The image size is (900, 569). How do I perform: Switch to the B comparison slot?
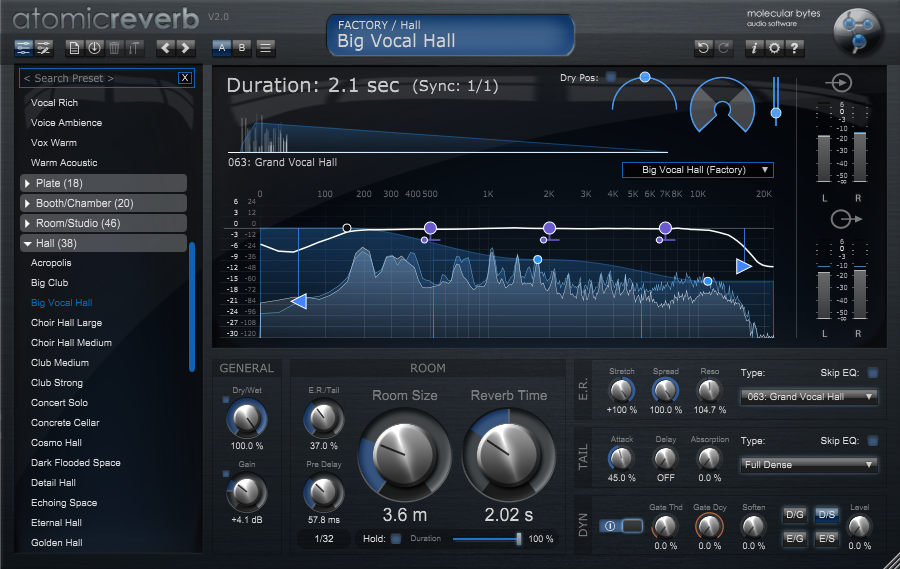(242, 47)
